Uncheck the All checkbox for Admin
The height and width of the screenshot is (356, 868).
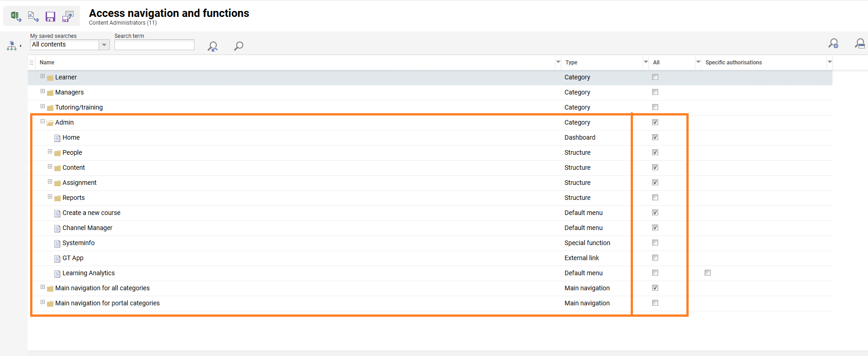[x=655, y=122]
